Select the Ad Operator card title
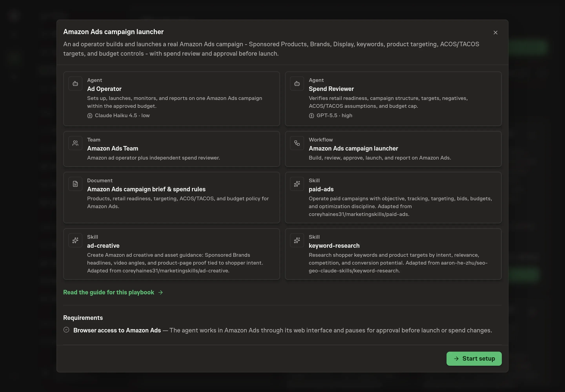The height and width of the screenshot is (392, 565). (104, 89)
